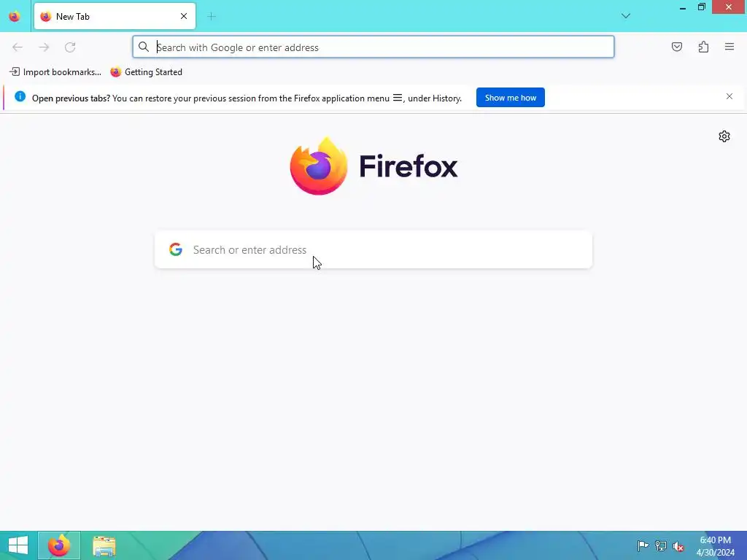Viewport: 747px width, 560px height.
Task: Open the Getting Started bookmark
Action: point(146,72)
